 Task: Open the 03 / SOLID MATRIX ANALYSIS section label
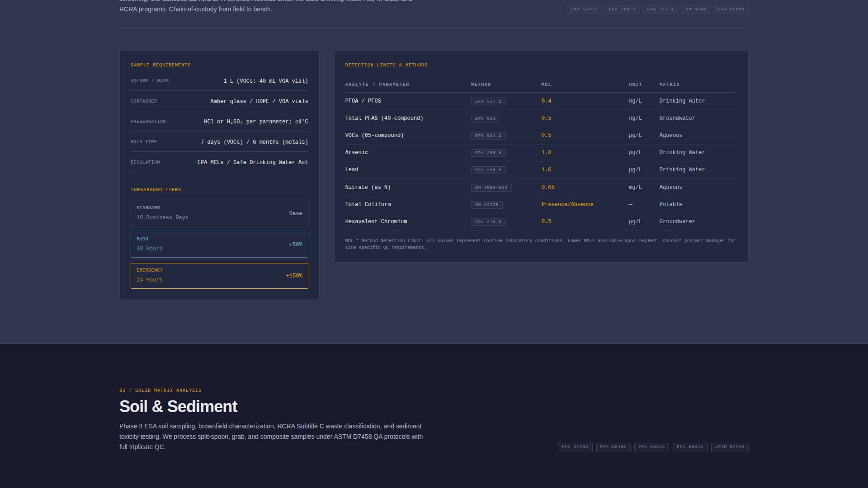pos(160,390)
